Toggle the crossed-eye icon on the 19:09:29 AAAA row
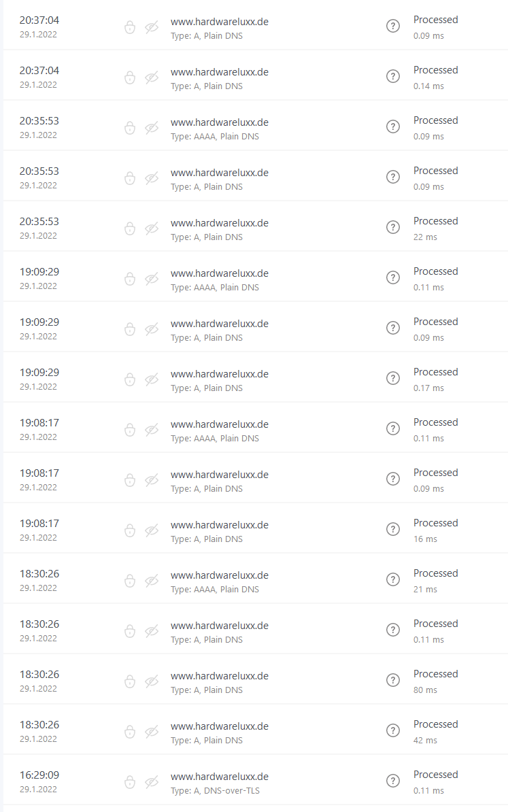Image resolution: width=508 pixels, height=812 pixels. tap(152, 279)
